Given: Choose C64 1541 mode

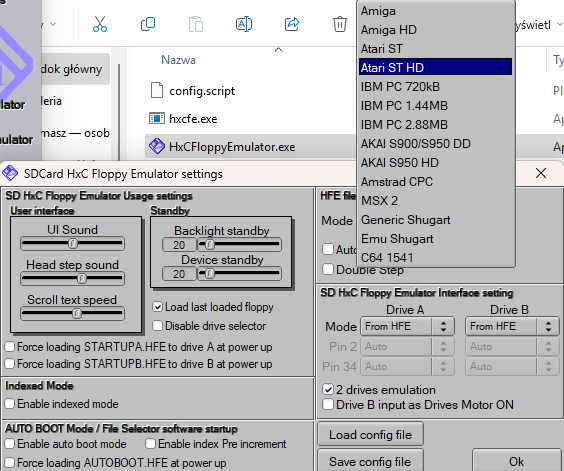Looking at the screenshot, I should click(435, 258).
